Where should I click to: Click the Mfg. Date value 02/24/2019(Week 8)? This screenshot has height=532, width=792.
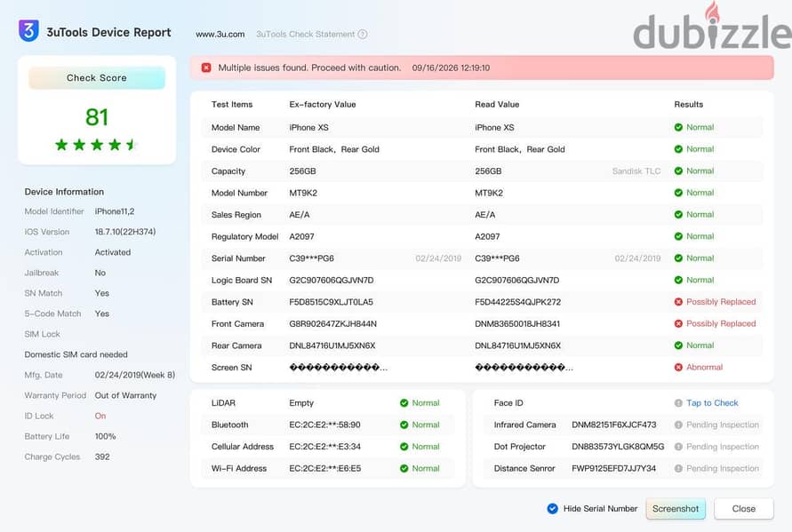click(135, 375)
